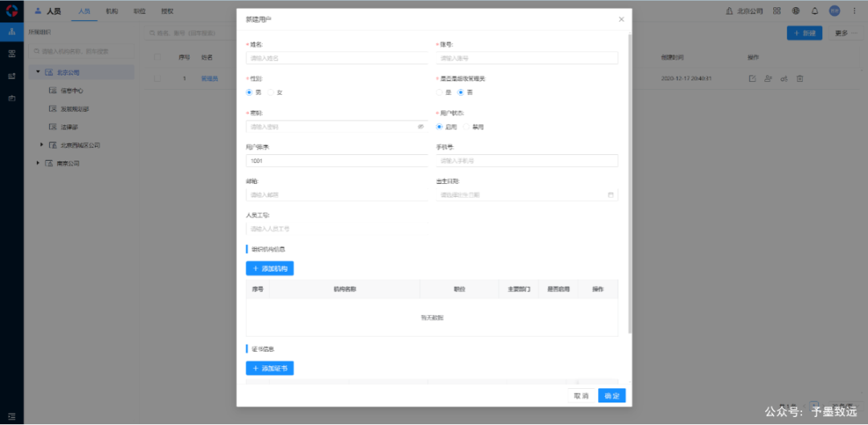This screenshot has height=425, width=868.
Task: Select 信息中心 in organization tree
Action: pos(72,90)
